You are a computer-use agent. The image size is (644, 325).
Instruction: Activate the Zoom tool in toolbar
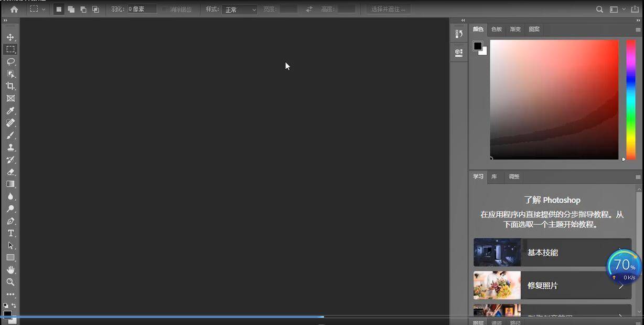coord(10,282)
